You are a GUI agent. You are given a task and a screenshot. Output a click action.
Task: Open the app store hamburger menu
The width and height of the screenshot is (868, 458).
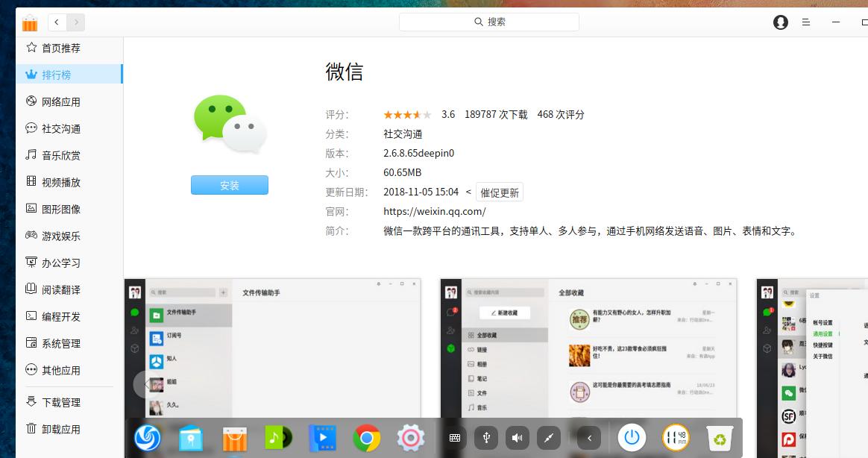pyautogui.click(x=806, y=22)
